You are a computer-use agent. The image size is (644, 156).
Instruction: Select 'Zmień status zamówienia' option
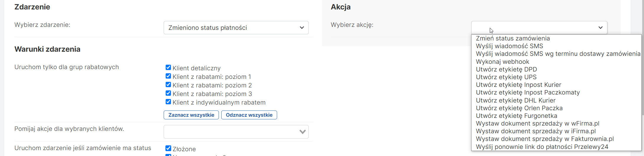[513, 38]
